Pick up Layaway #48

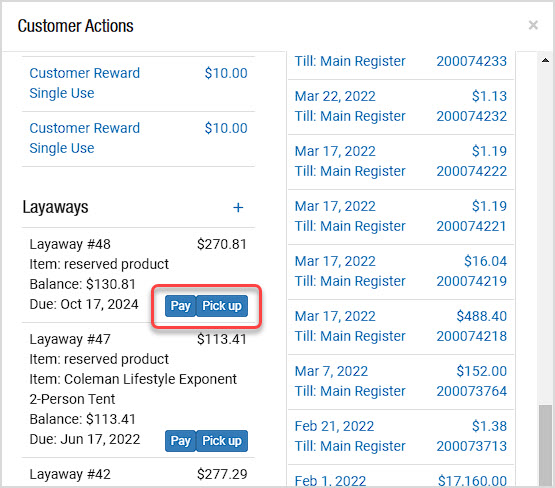point(222,306)
